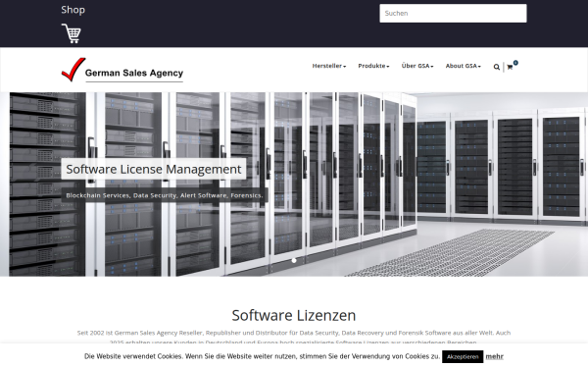
Task: Focus the Suchen search field
Action: (x=453, y=13)
